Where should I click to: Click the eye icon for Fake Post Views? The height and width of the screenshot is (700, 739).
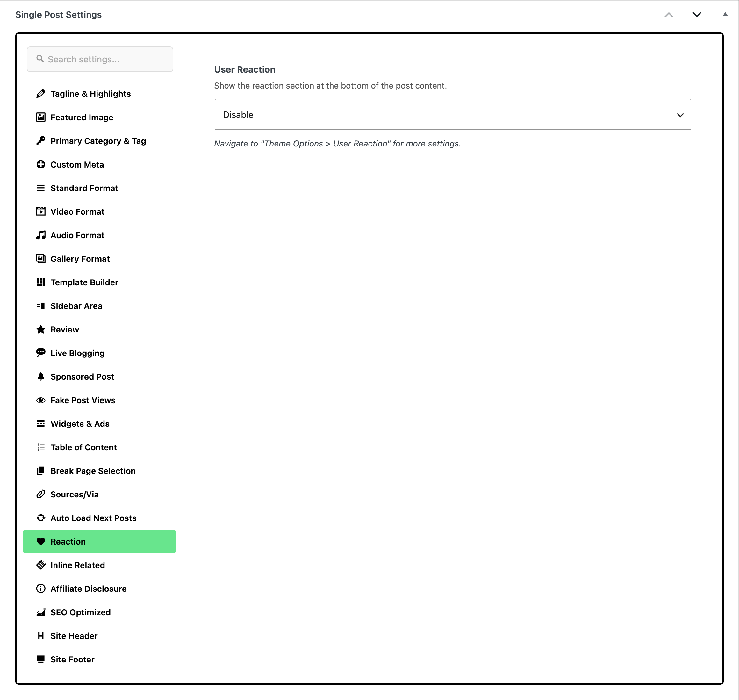(41, 400)
